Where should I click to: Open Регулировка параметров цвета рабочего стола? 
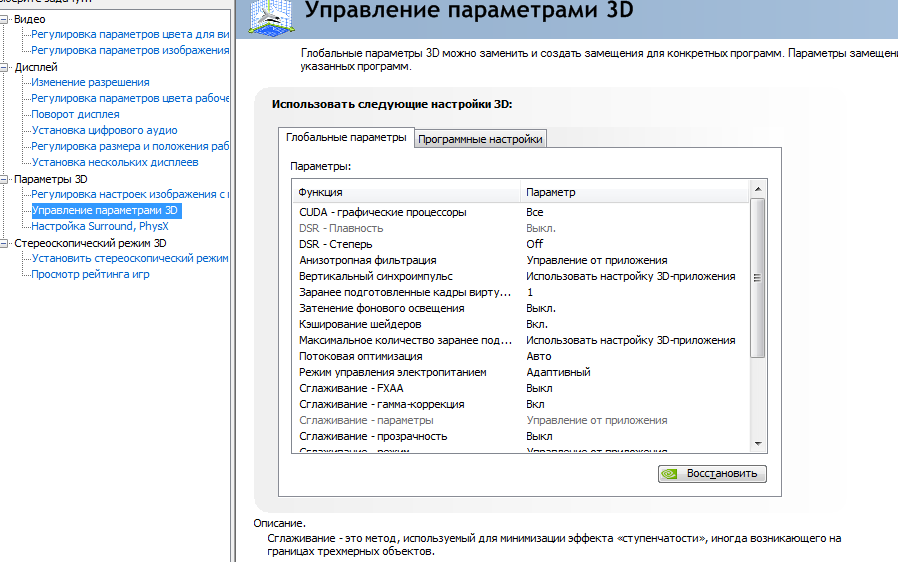(130, 99)
